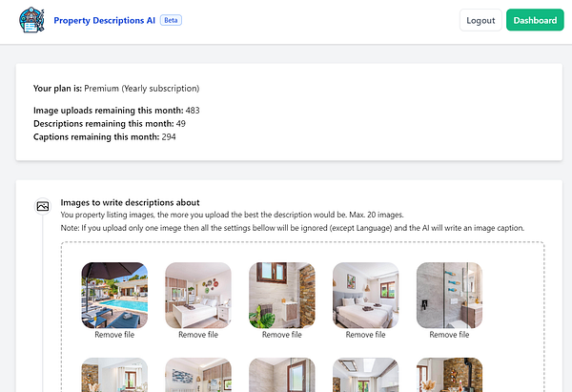Click the Beta badge
Viewport: 572px width, 392px height.
(x=171, y=20)
